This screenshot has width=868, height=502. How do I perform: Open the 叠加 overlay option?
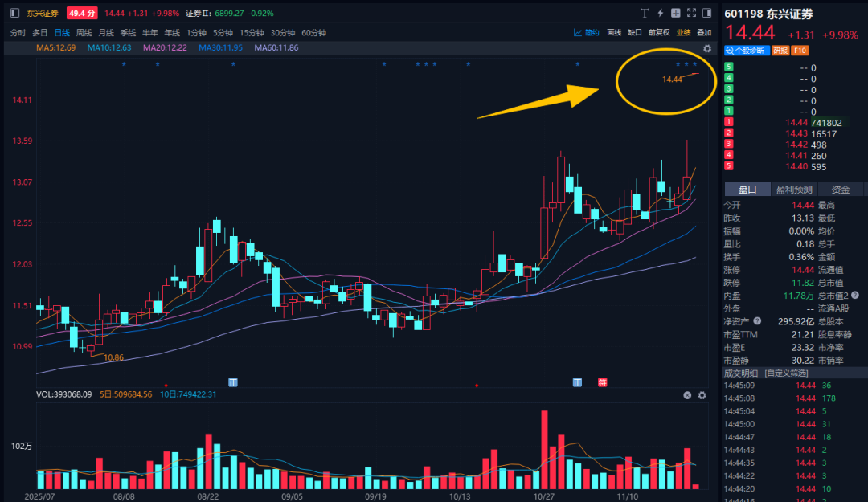[704, 33]
